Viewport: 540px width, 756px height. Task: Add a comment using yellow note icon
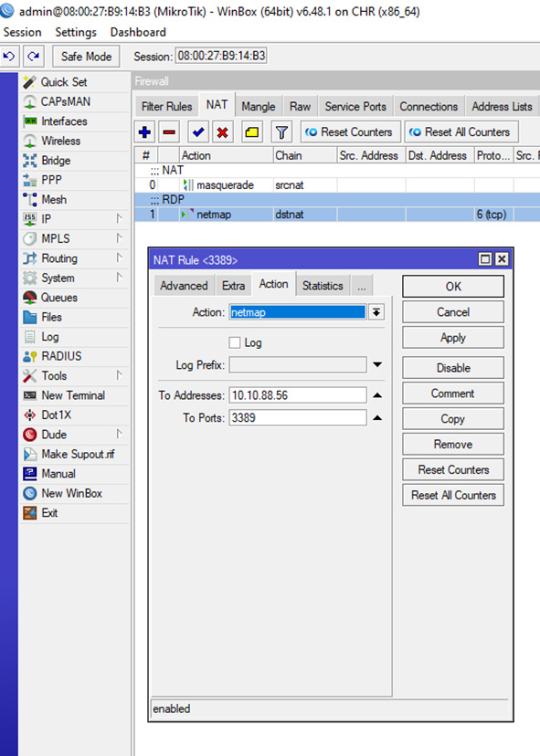[x=252, y=132]
